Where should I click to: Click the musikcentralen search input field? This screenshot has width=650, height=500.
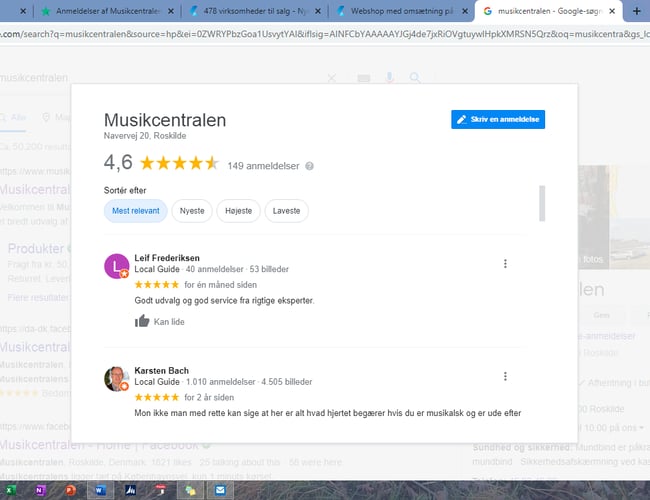pos(162,78)
